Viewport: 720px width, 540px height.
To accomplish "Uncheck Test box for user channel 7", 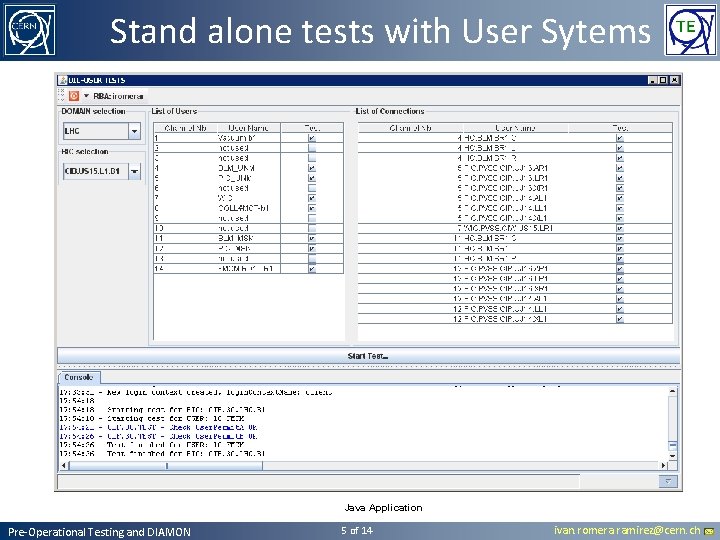I will coord(312,198).
